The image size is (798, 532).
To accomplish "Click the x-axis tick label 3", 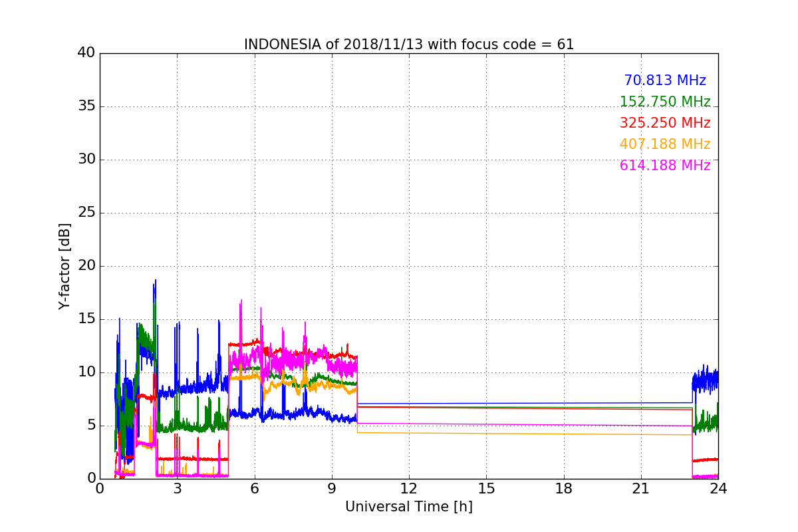I will pos(177,489).
